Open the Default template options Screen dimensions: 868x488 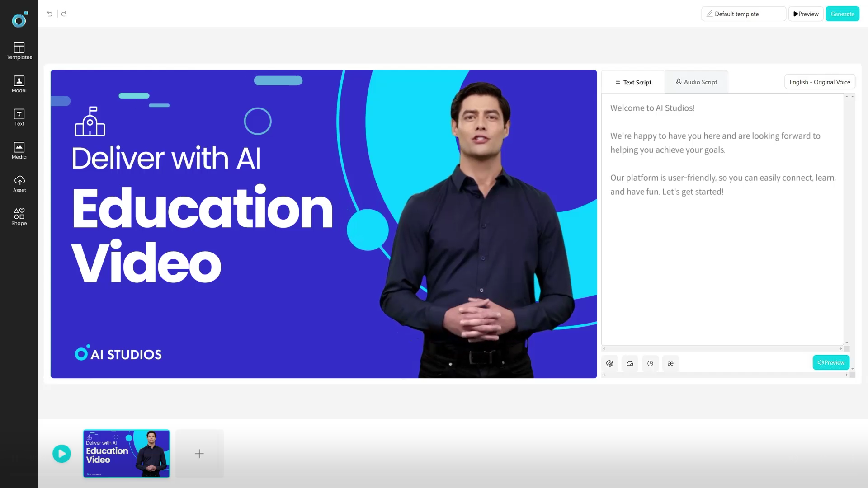coord(743,14)
